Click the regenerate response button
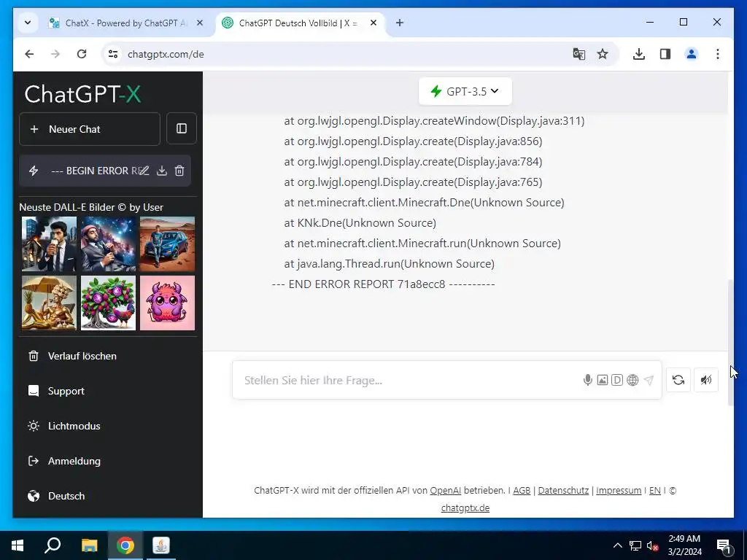The width and height of the screenshot is (747, 560). point(678,380)
